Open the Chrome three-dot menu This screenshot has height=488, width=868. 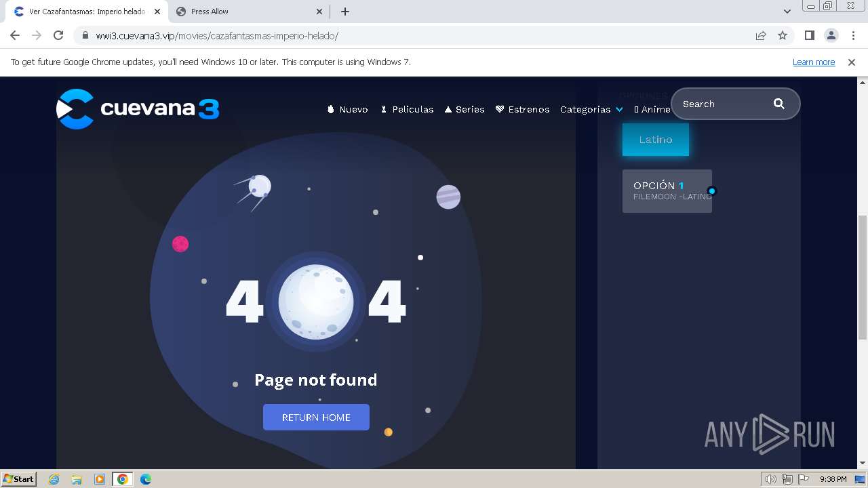click(853, 36)
